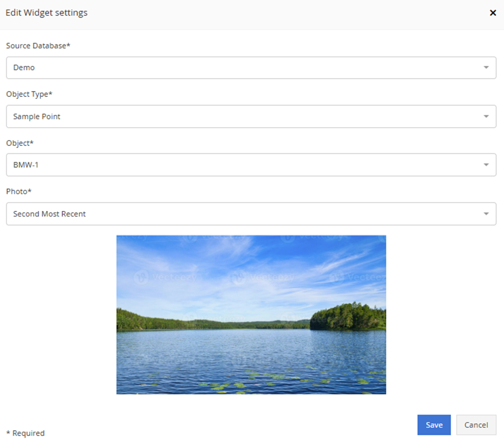Image resolution: width=504 pixels, height=444 pixels.
Task: Click the Edit Widget settings title
Action: (x=47, y=13)
